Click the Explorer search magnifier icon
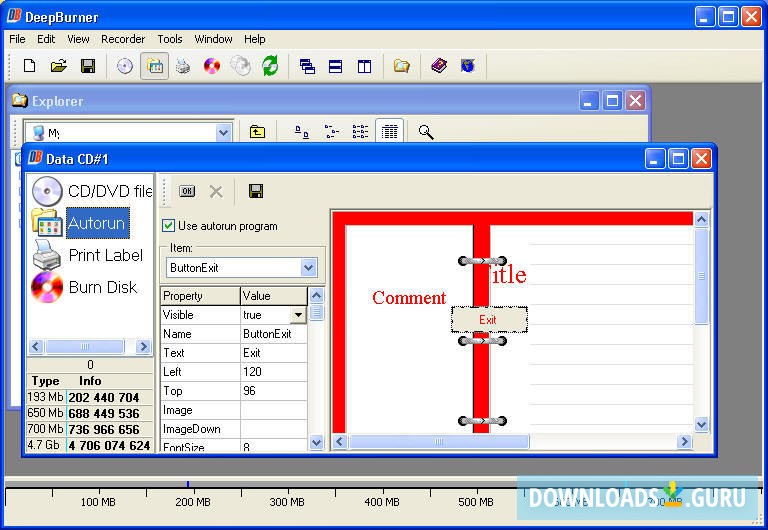 [426, 132]
